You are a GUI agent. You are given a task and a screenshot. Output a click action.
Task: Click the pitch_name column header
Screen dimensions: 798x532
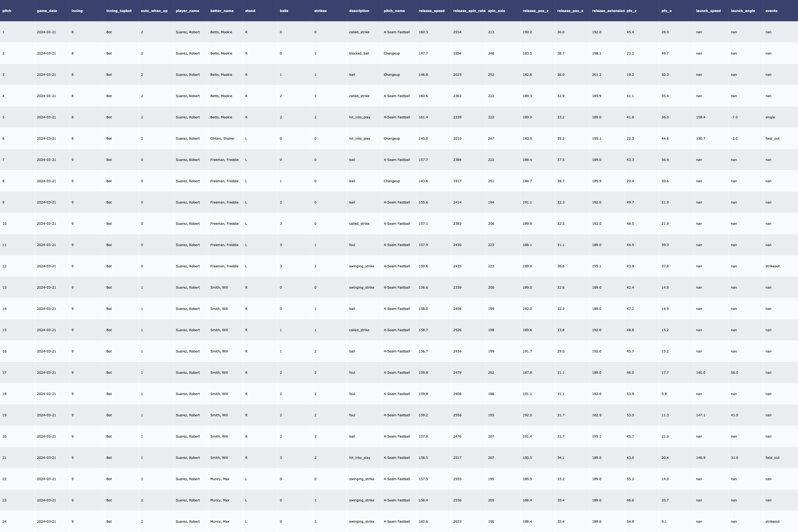(394, 11)
